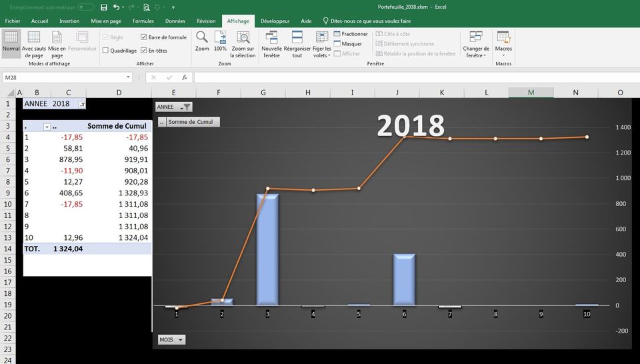The image size is (640, 364).
Task: Open the ANNEE 2018 pivot filter dropdown
Action: tap(82, 105)
